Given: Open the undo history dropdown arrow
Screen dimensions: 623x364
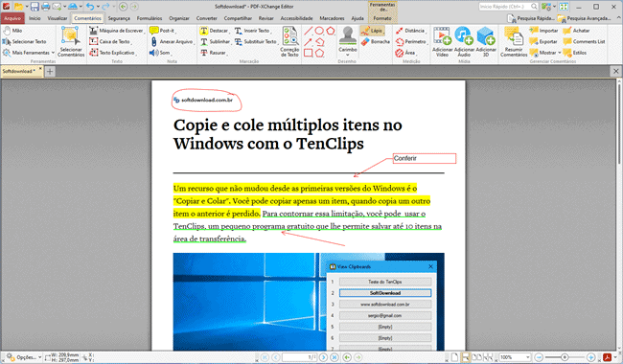Looking at the screenshot, I should [x=98, y=7].
